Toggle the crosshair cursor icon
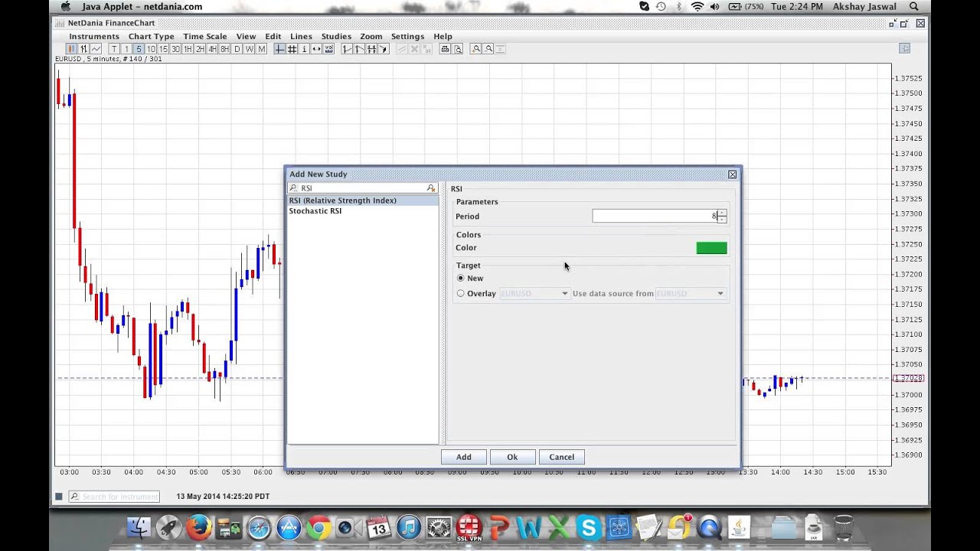The height and width of the screenshot is (551, 980). [x=279, y=49]
